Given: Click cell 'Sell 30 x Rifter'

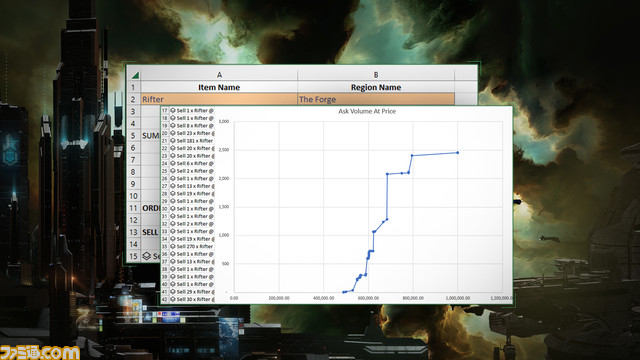Looking at the screenshot, I should coord(192,299).
